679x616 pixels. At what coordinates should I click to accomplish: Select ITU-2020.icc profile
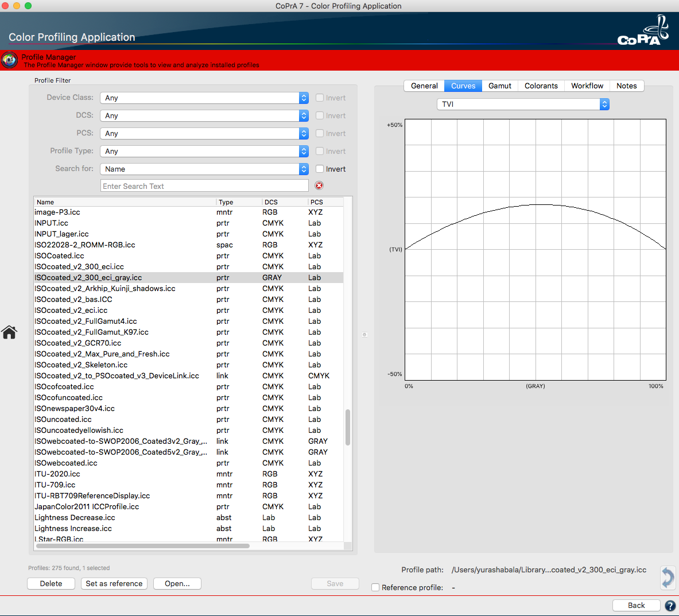click(x=189, y=474)
